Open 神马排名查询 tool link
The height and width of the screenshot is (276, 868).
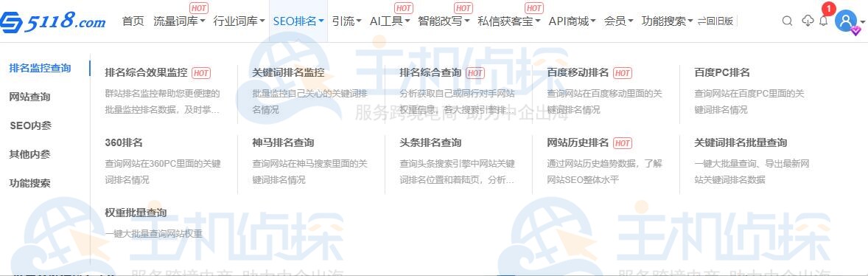(x=283, y=142)
